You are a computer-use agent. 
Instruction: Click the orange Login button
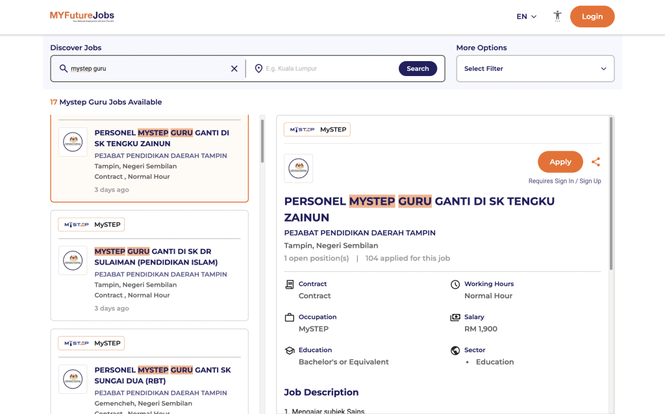pyautogui.click(x=592, y=17)
